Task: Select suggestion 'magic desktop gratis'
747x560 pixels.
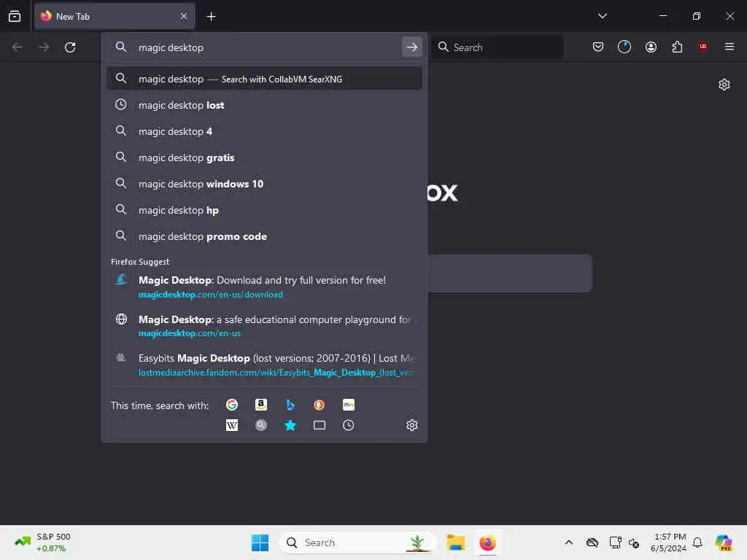Action: (x=264, y=157)
